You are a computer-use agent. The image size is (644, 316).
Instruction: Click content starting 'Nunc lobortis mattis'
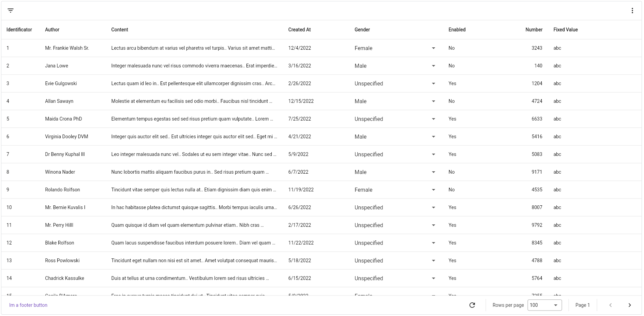190,172
